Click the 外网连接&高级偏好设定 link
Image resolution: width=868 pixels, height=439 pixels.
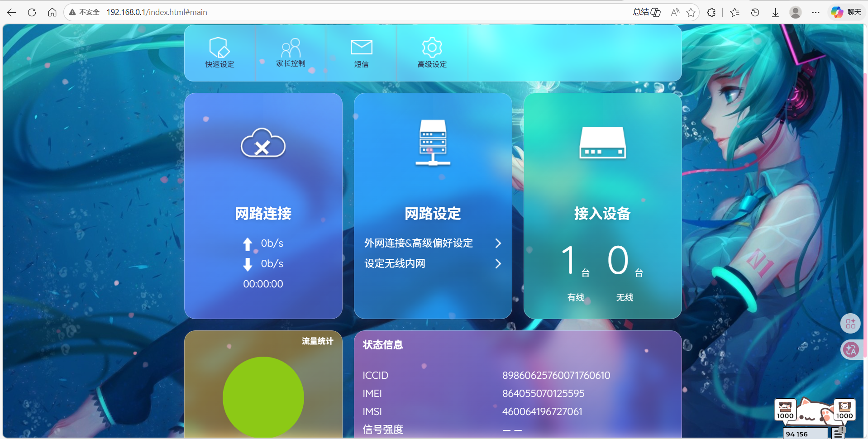tap(418, 243)
